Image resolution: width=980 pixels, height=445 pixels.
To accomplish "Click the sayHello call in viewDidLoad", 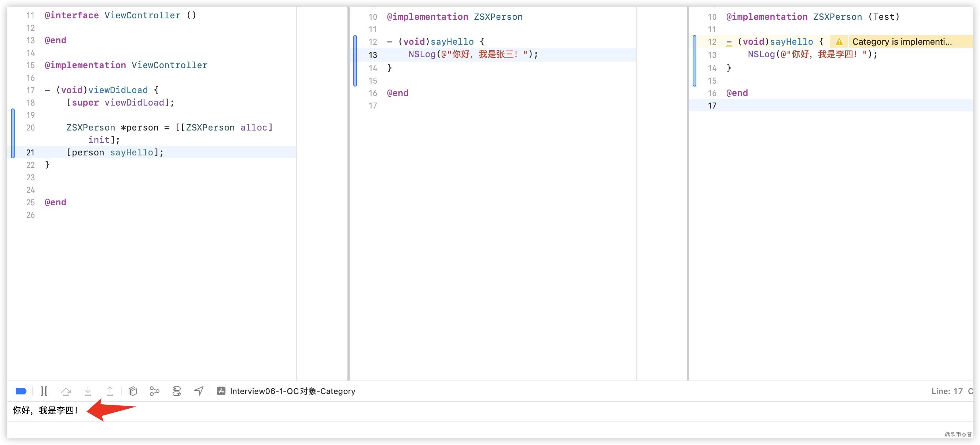I will [131, 152].
